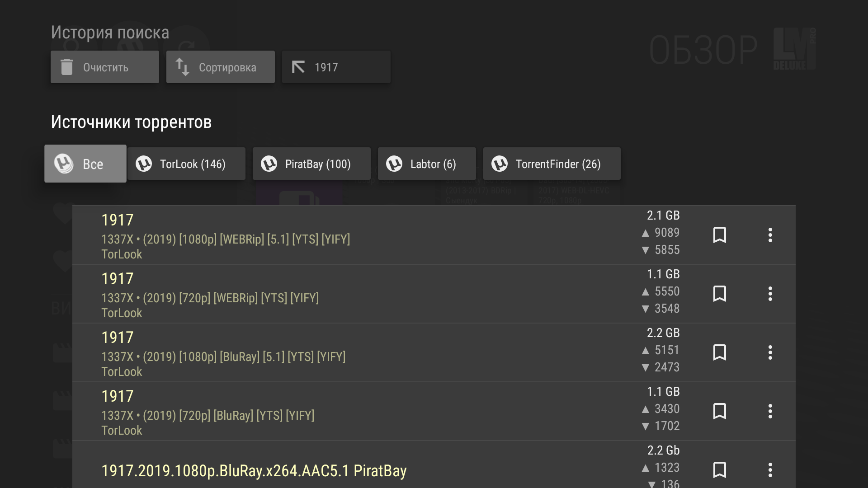The height and width of the screenshot is (488, 868).
Task: Open more options for 1080p WEBRip torrent
Action: (770, 235)
